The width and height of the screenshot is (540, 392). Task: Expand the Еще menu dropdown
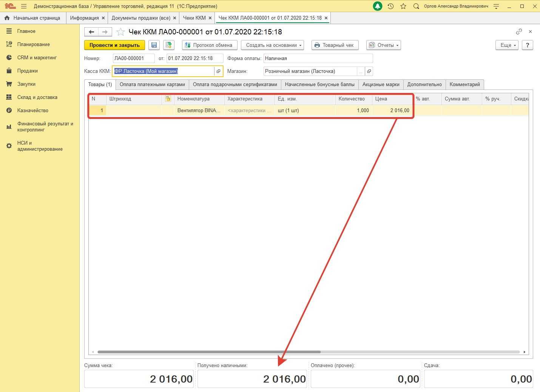(507, 45)
